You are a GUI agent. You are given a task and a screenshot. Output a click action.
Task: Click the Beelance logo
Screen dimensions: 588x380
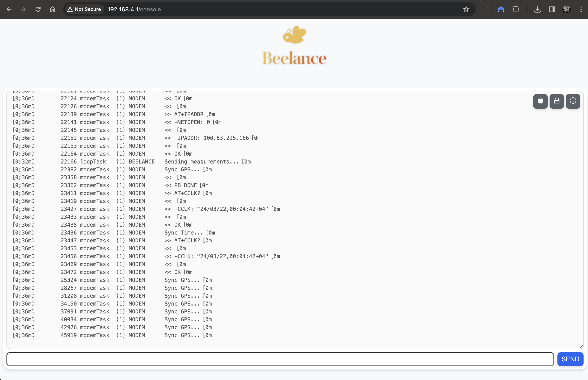[x=294, y=46]
